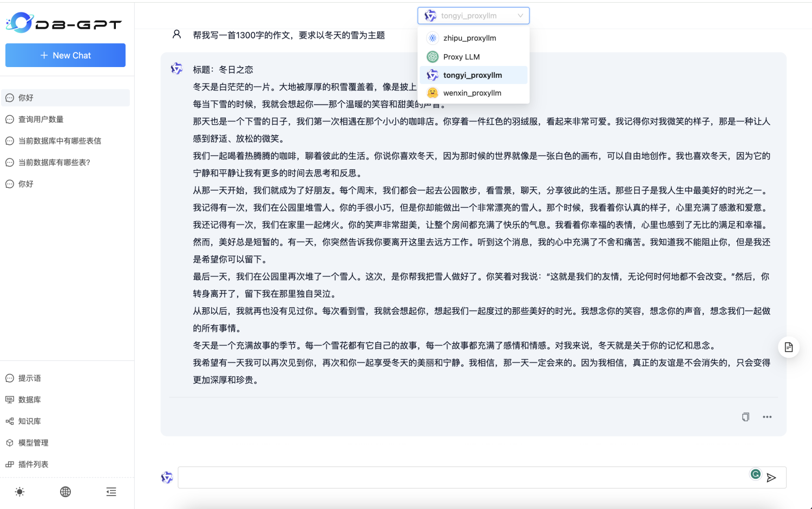Copy the assistant's response
The height and width of the screenshot is (509, 812).
pos(745,417)
